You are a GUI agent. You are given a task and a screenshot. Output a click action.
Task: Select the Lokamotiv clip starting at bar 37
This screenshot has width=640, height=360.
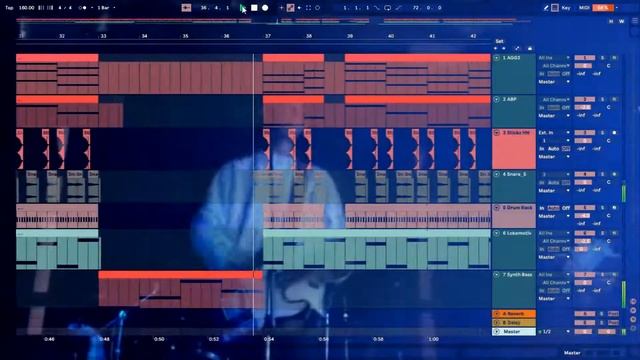tap(376, 233)
